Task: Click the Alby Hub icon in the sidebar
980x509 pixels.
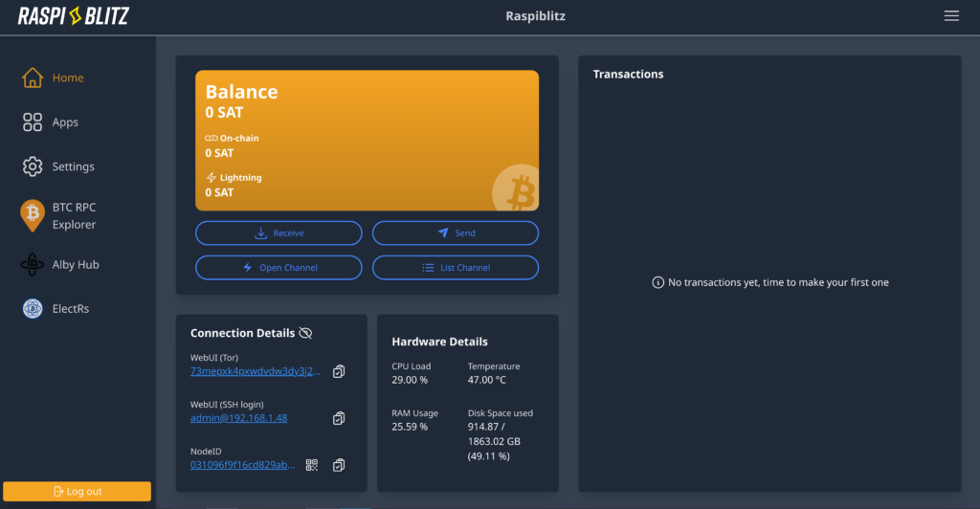Action: 33,264
